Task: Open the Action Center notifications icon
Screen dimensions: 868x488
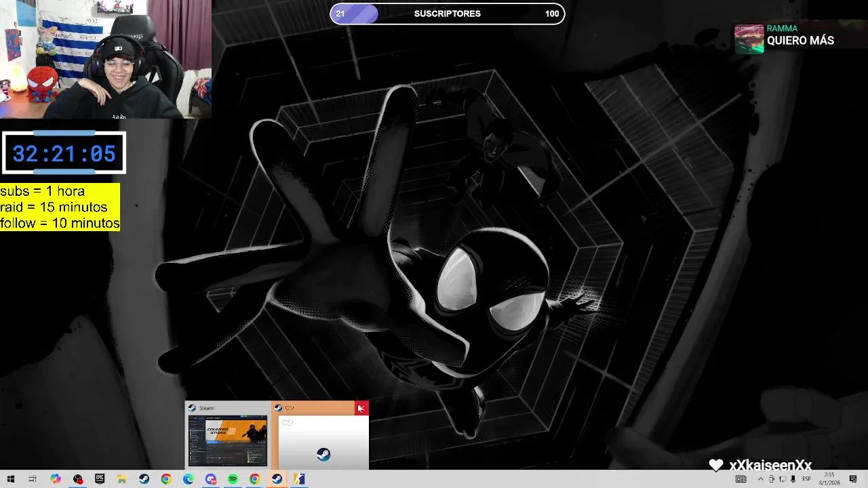Action: [x=853, y=479]
